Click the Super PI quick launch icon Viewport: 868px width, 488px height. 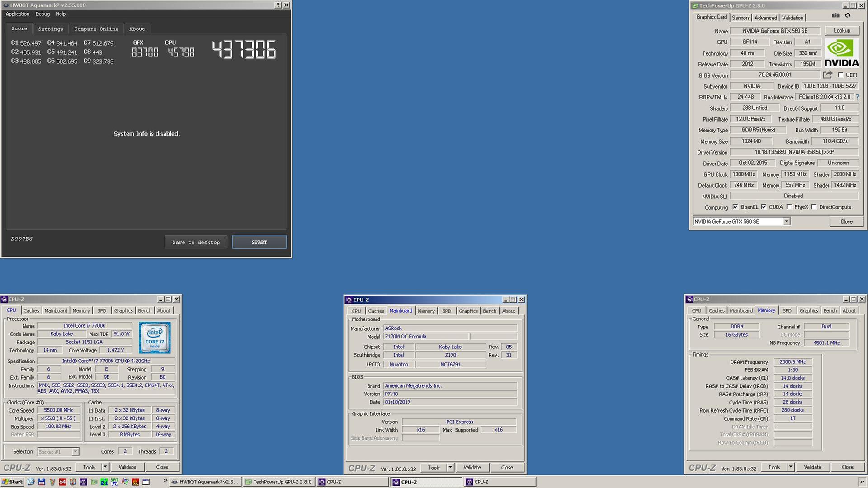(x=114, y=482)
